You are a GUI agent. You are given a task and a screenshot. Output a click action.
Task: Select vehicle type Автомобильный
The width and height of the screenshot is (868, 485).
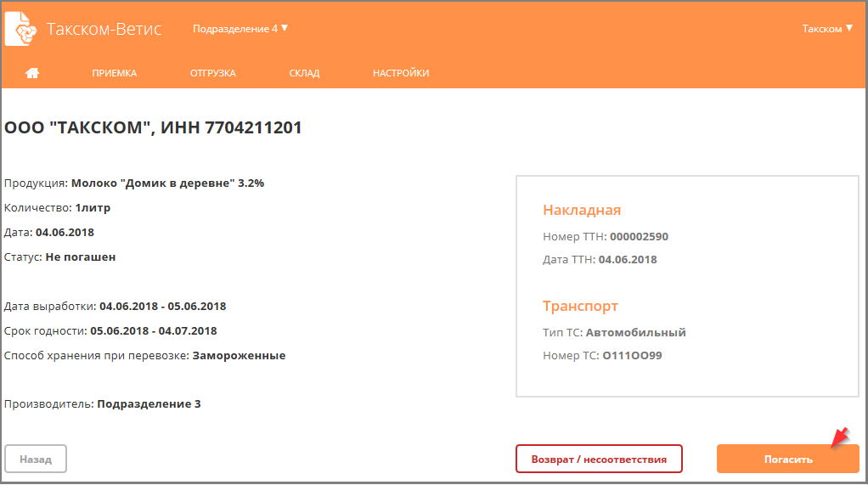(636, 333)
